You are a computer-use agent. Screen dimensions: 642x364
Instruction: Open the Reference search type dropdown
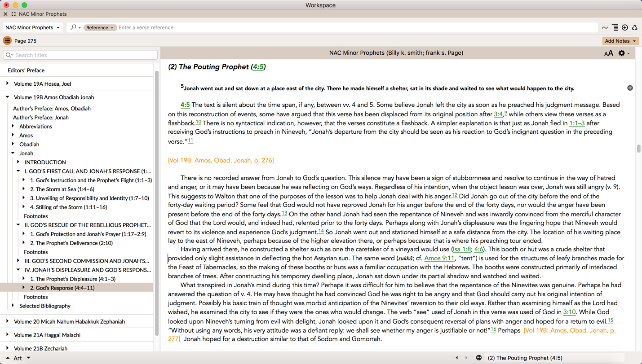tap(100, 27)
